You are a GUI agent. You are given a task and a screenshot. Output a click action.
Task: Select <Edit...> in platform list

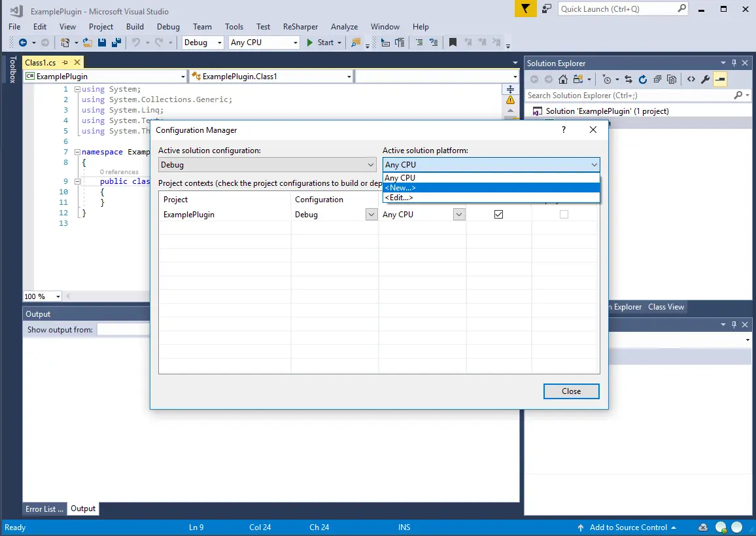pos(491,198)
